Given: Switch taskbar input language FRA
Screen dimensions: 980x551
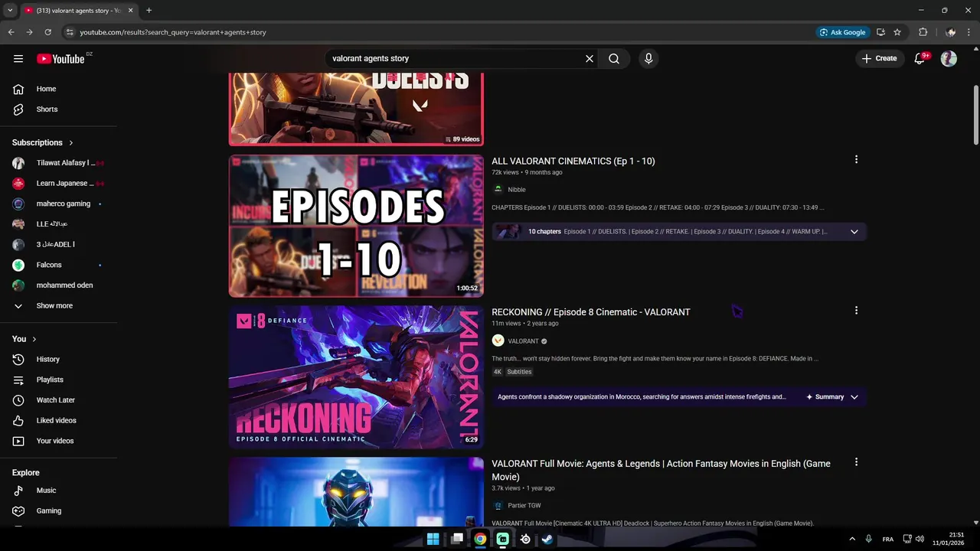Looking at the screenshot, I should (888, 539).
